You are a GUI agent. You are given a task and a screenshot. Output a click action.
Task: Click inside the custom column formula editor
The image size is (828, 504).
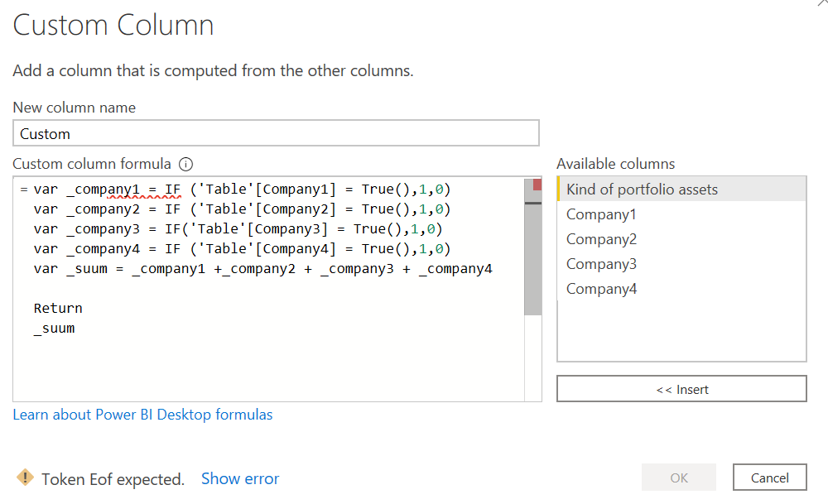point(269,289)
